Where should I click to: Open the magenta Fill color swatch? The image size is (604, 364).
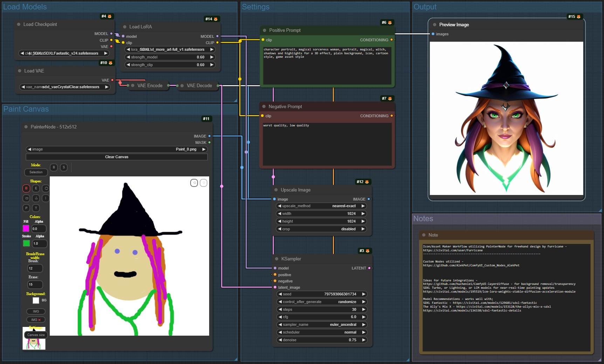(x=26, y=229)
